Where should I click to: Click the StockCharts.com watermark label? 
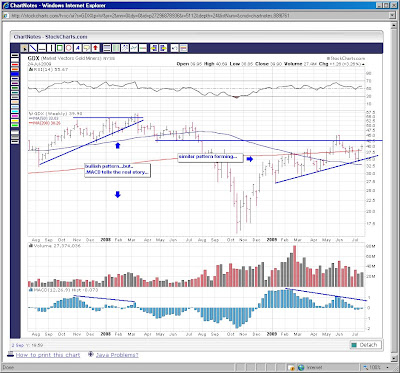[346, 58]
